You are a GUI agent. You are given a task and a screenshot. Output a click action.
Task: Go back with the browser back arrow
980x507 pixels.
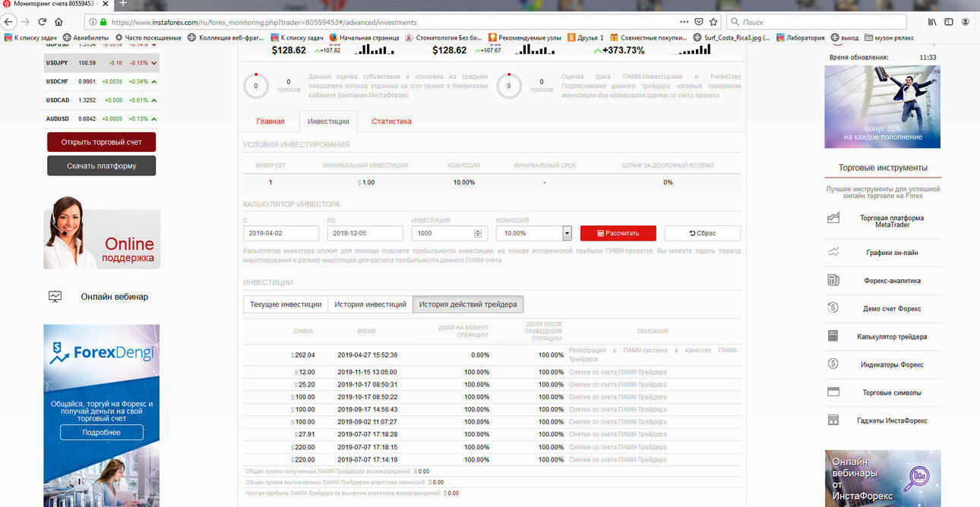click(x=10, y=22)
